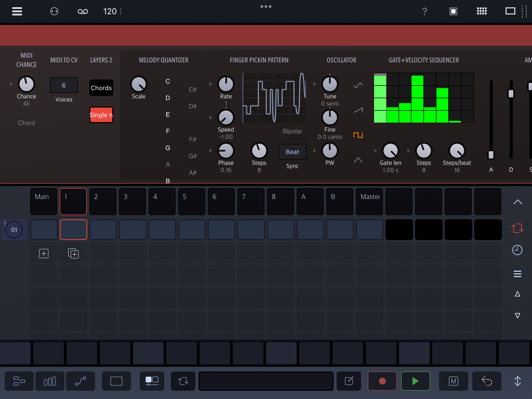Toggle the metronome M button
Screen dimensions: 532x399
(x=453, y=381)
